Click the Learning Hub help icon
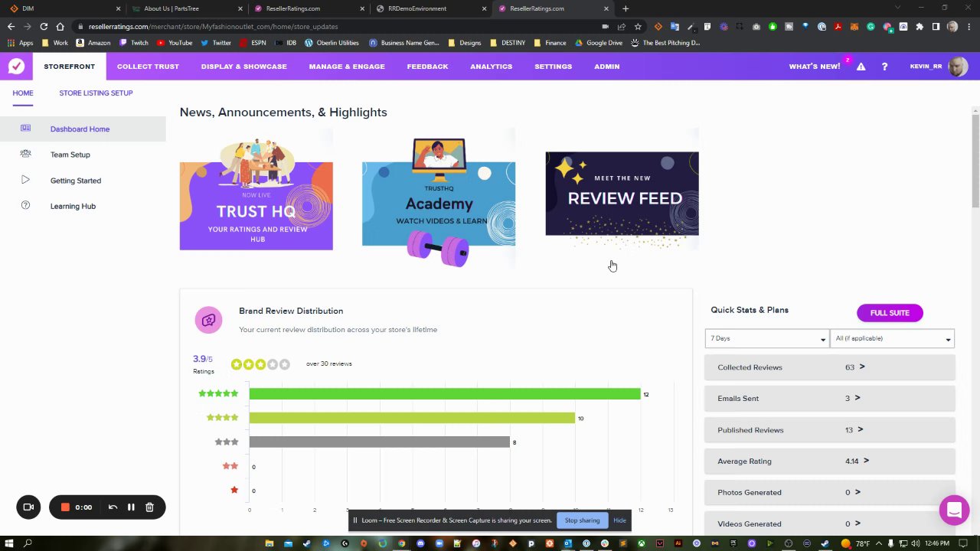 click(25, 206)
